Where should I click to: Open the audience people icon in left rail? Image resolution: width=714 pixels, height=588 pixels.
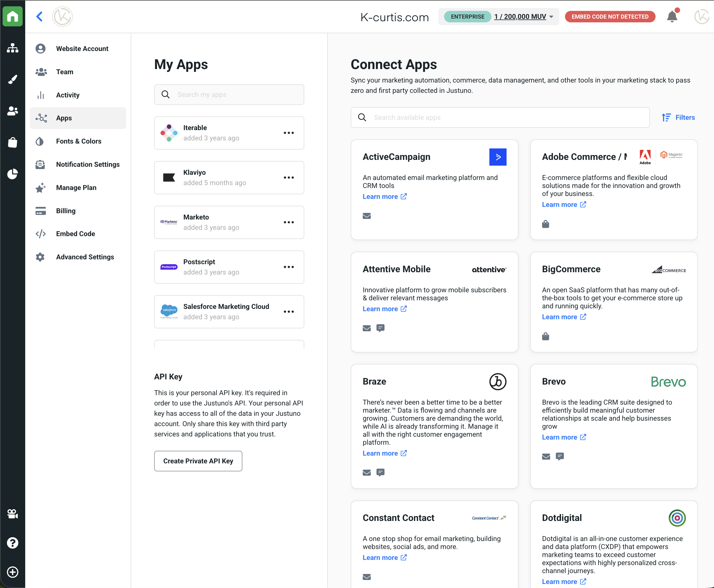pyautogui.click(x=13, y=111)
